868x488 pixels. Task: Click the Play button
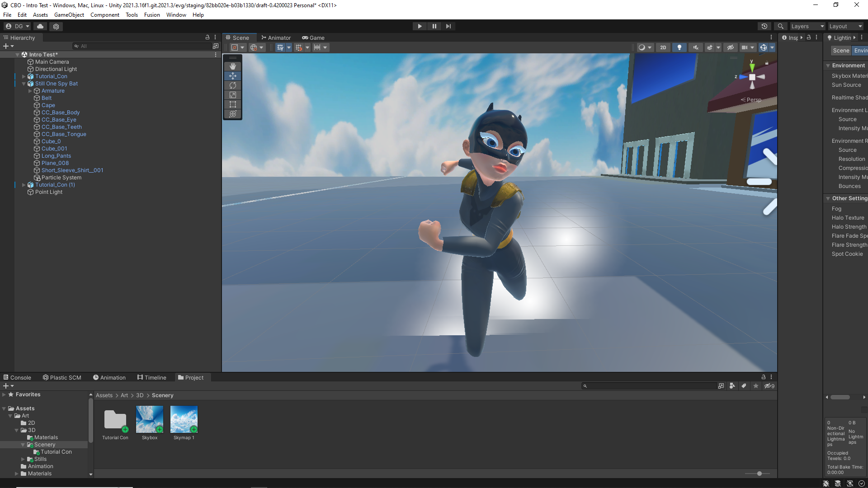pos(420,26)
